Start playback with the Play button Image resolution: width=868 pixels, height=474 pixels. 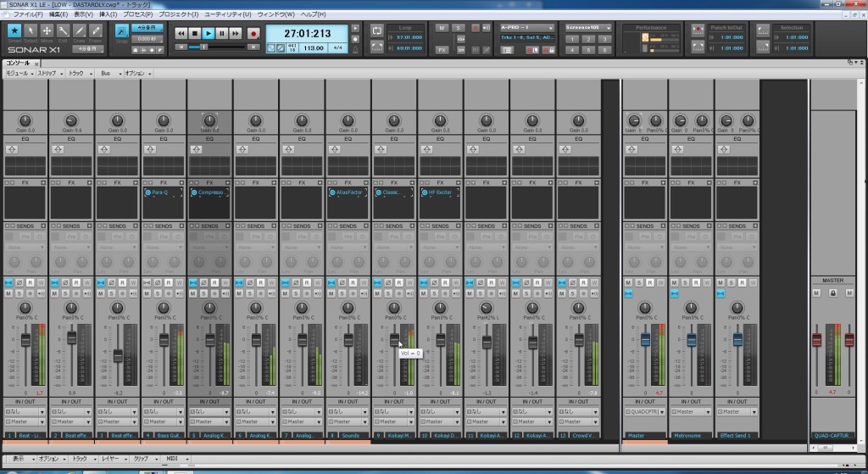(x=209, y=34)
